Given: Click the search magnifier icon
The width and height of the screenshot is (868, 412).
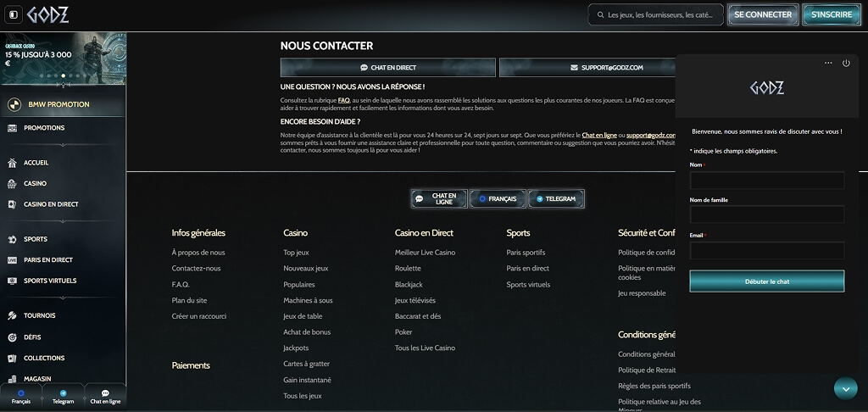Looking at the screenshot, I should click(600, 15).
